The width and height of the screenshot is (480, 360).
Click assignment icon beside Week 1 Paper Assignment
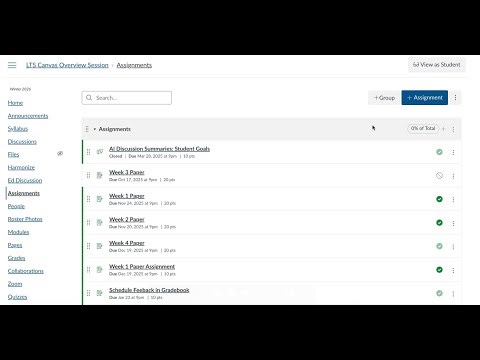pyautogui.click(x=100, y=270)
